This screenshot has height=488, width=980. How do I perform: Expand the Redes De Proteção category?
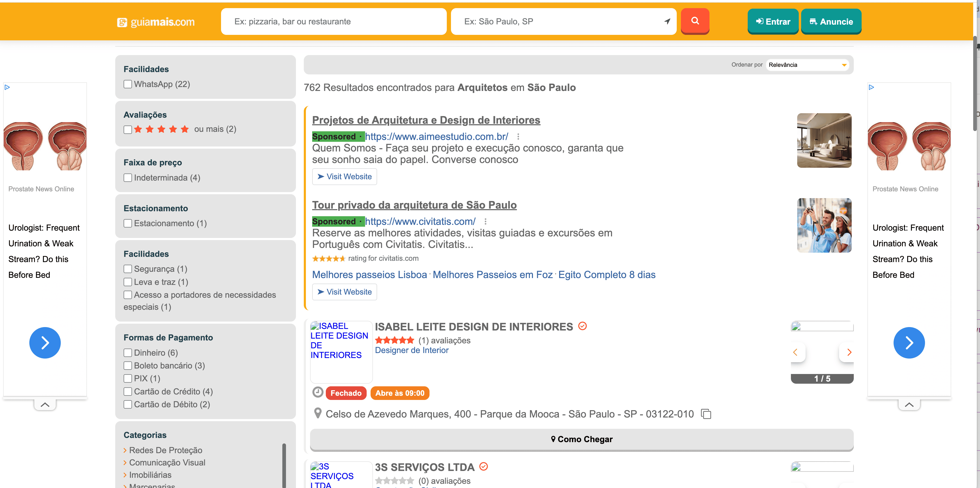166,450
